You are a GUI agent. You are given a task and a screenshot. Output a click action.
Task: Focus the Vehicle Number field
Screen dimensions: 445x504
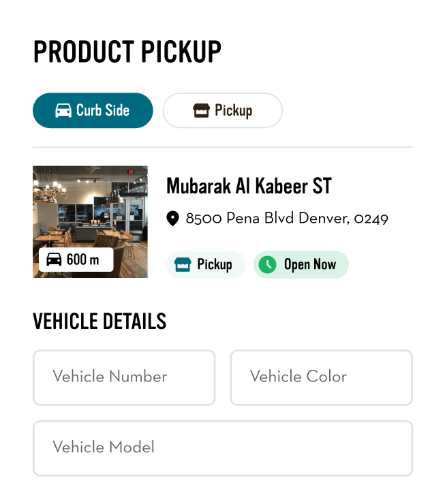[x=124, y=377]
